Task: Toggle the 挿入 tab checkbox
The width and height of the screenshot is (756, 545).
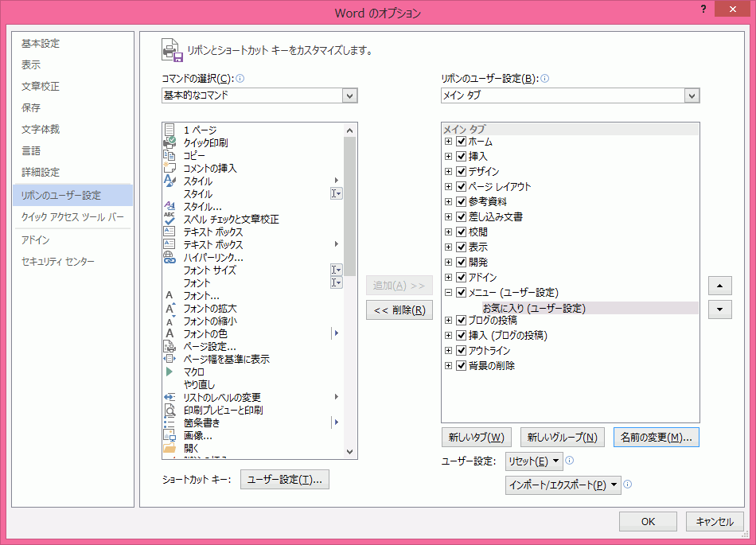Action: click(x=461, y=156)
